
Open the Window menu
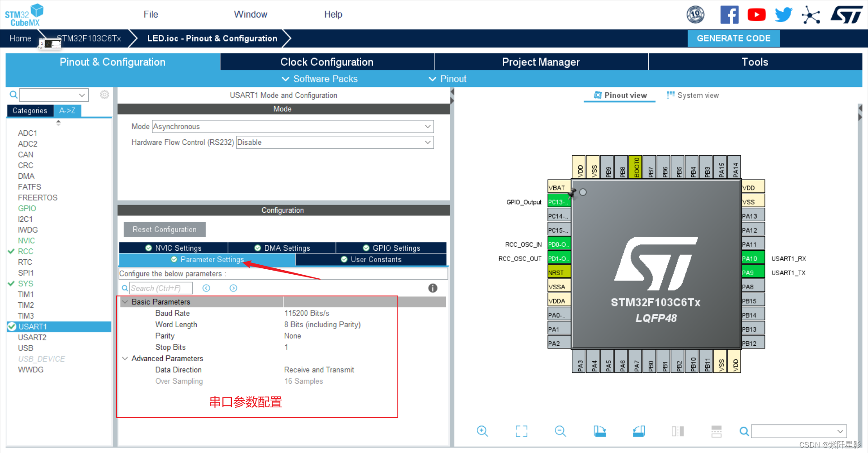pos(250,14)
